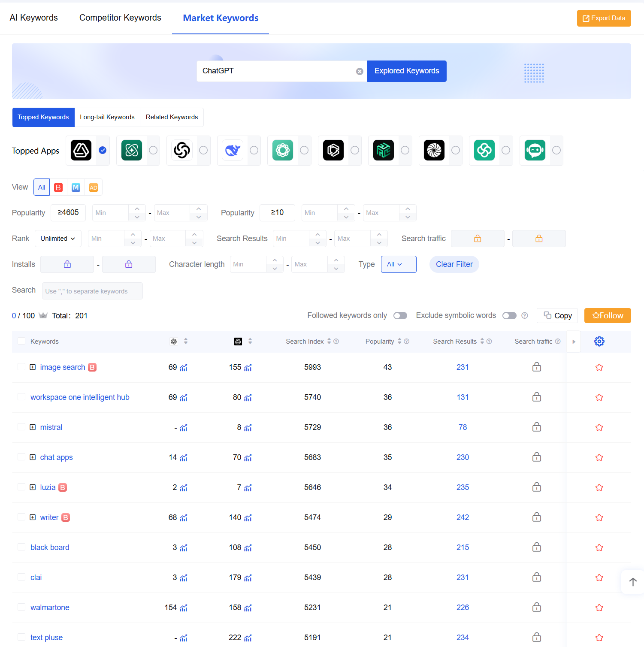Open the table column settings gear
The image size is (644, 647).
(599, 341)
